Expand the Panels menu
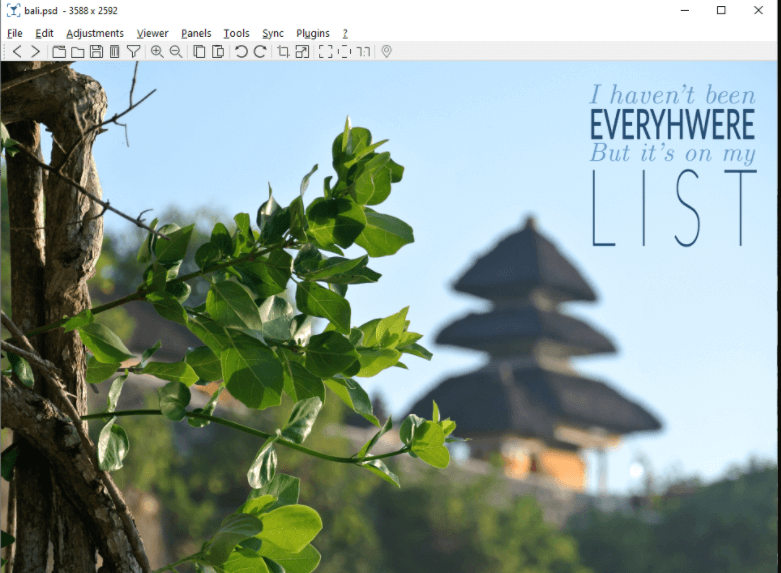781x573 pixels. click(196, 33)
